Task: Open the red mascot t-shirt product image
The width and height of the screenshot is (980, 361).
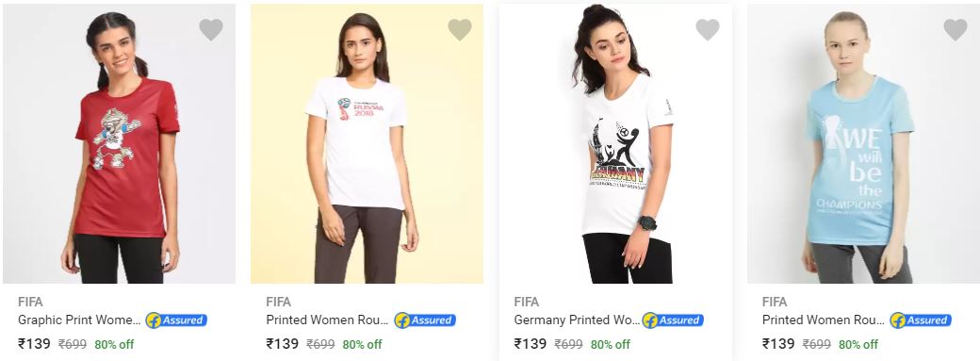Action: tap(119, 144)
